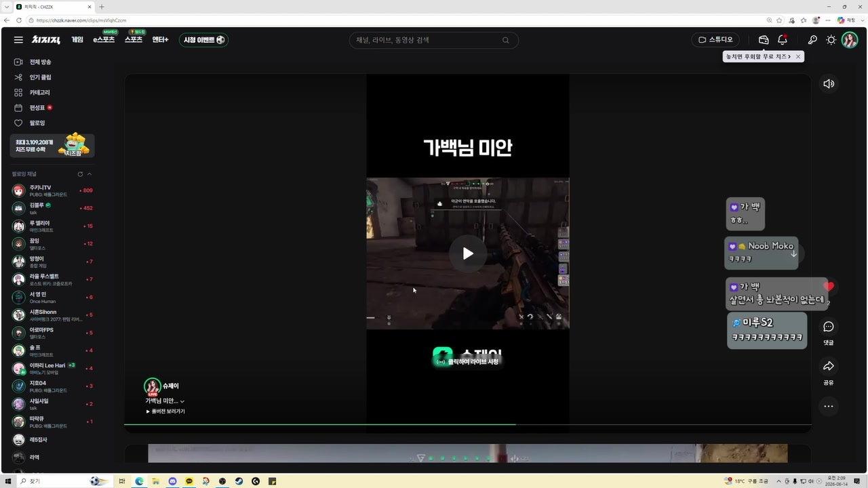
Task: Click the 치즈팜 free cheese banner
Action: 53,145
